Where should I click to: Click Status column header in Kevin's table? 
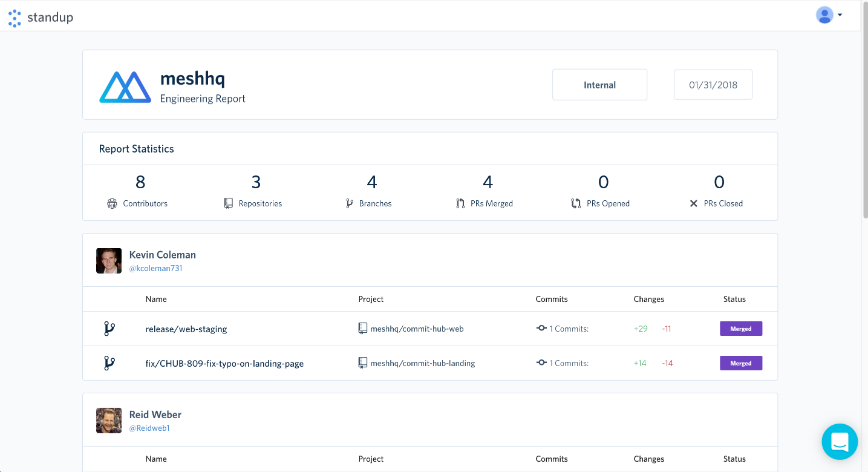[734, 299]
